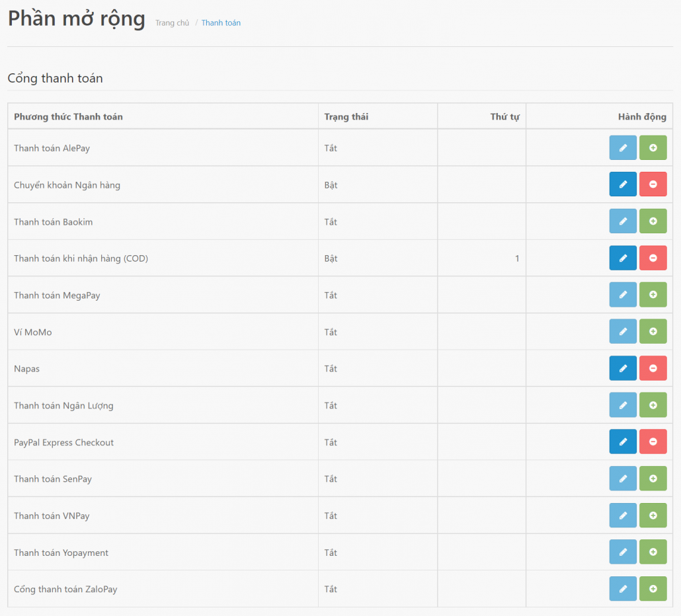Select 'Thanh toán MegaPay' row text
The width and height of the screenshot is (681, 616).
click(57, 295)
